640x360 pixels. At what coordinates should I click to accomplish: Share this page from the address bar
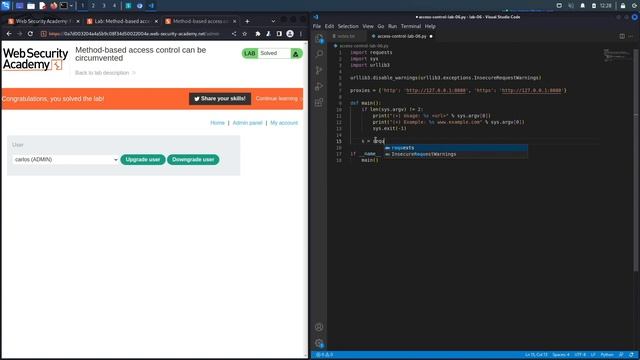(234, 34)
